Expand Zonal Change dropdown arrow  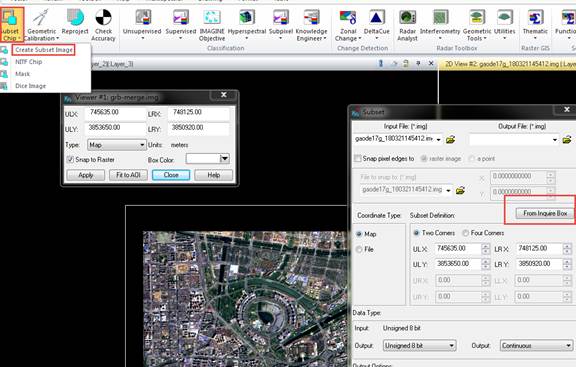pos(360,39)
